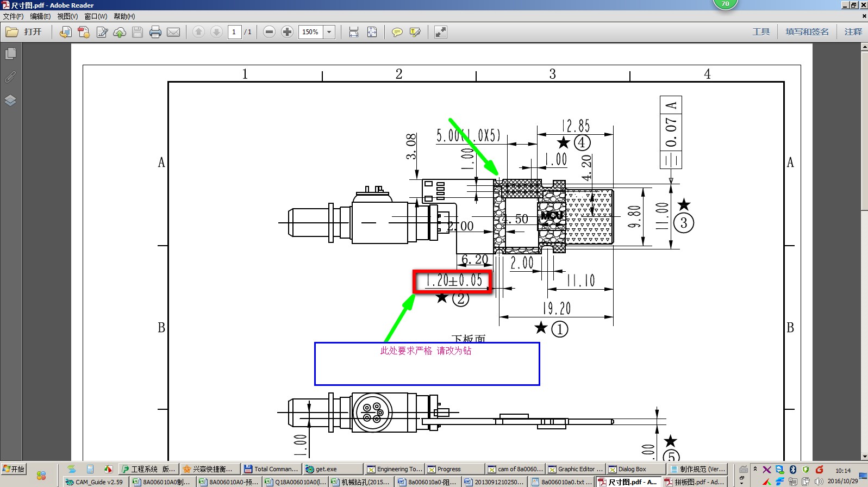Send file by email envelope icon

tap(173, 32)
